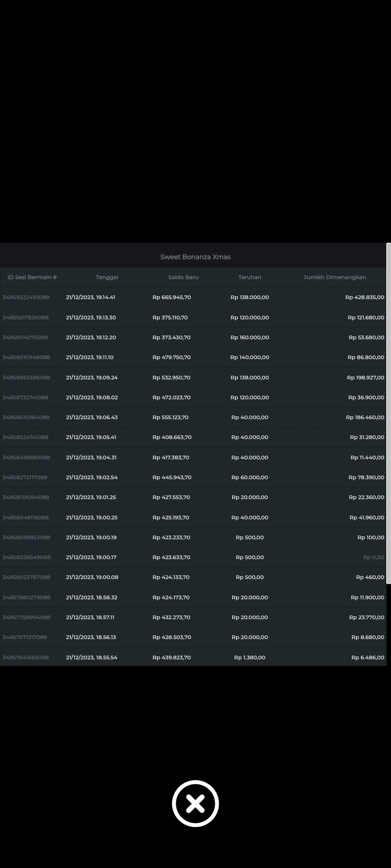
Task: Click the Taruhan column header
Action: (x=249, y=277)
